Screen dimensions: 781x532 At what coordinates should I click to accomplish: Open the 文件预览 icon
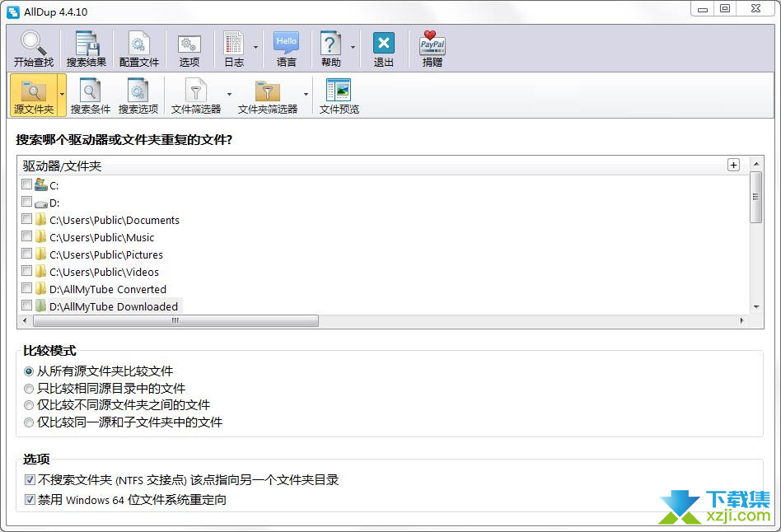pyautogui.click(x=339, y=90)
